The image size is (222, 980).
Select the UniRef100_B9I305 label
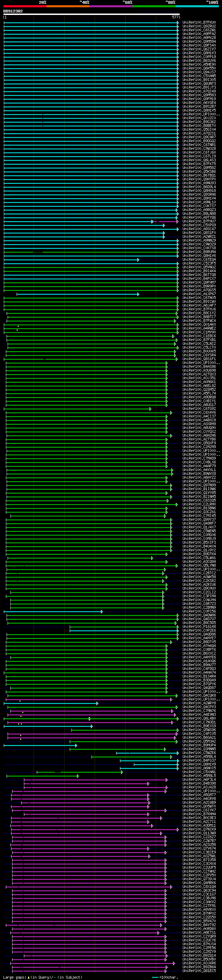(199, 80)
